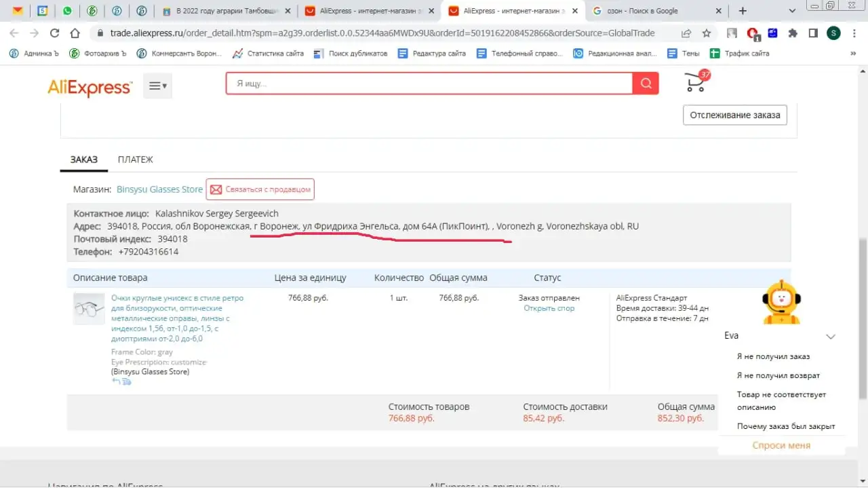Screen dimensions: 868x488
Task: Switch to 'озон - Поиск в Google' tab
Action: tap(658, 11)
